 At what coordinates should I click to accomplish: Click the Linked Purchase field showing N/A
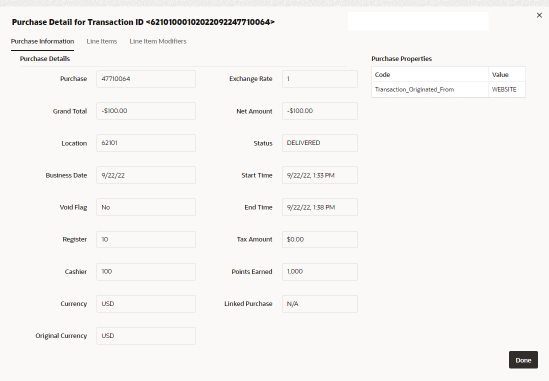click(320, 304)
